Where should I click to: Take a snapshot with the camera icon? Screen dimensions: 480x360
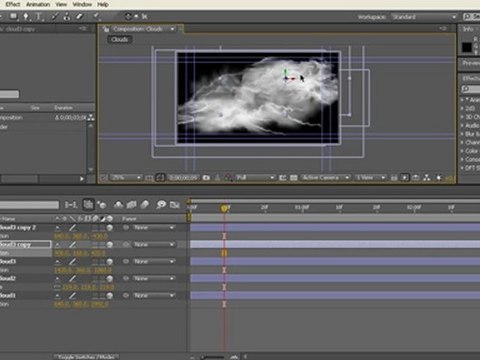click(x=206, y=178)
